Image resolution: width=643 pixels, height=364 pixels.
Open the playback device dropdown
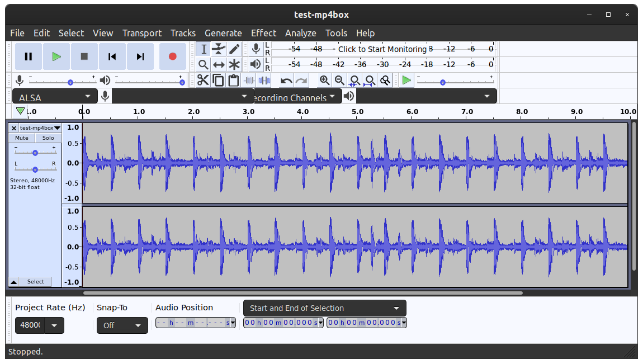point(427,96)
